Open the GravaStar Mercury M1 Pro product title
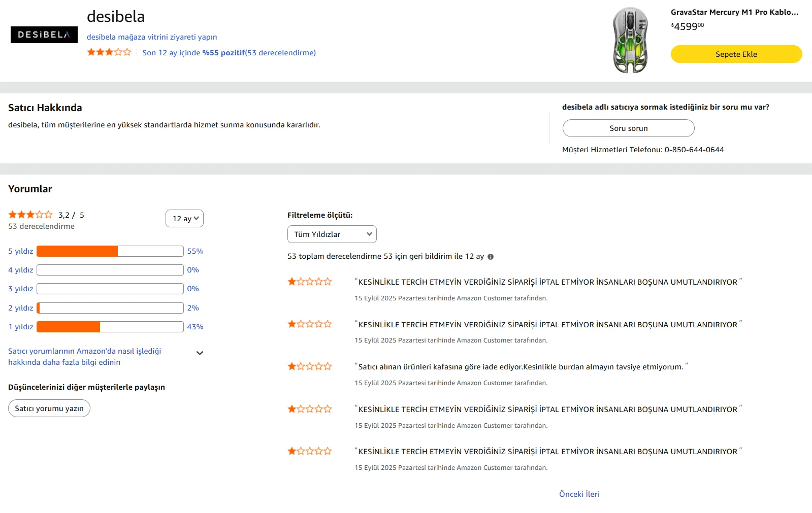The image size is (812, 513). 734,12
